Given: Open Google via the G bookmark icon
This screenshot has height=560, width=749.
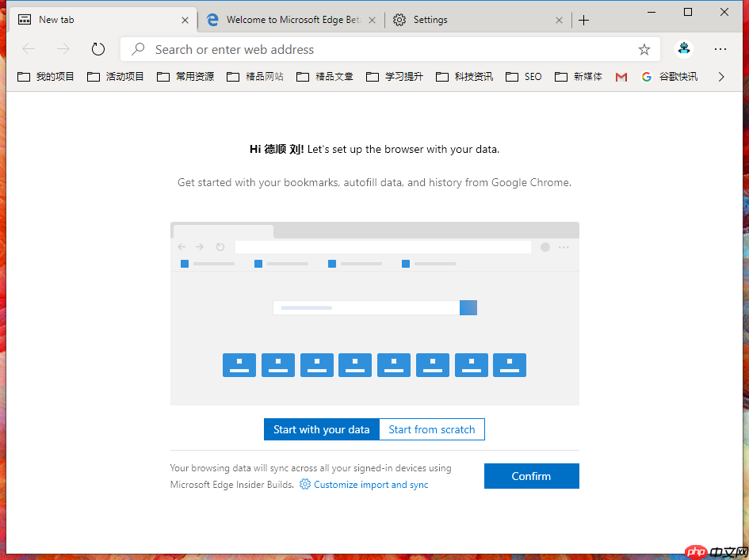Looking at the screenshot, I should coord(646,76).
